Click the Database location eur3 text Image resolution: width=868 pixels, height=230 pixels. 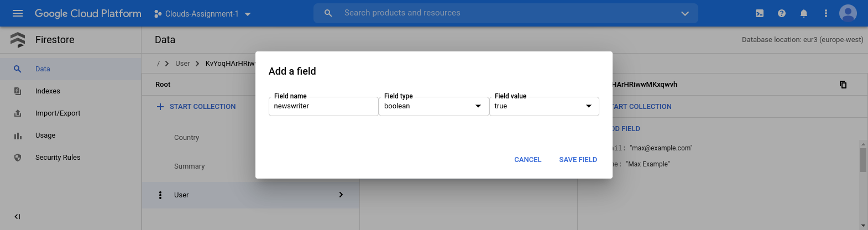click(x=802, y=40)
